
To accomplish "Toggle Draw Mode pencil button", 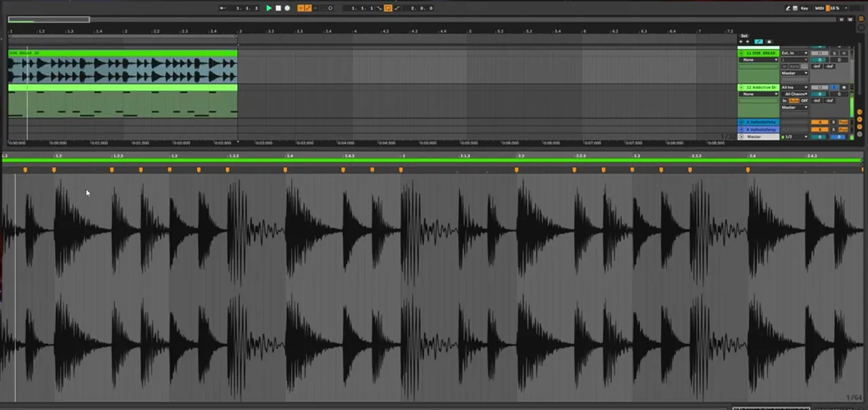I will pyautogui.click(x=788, y=8).
